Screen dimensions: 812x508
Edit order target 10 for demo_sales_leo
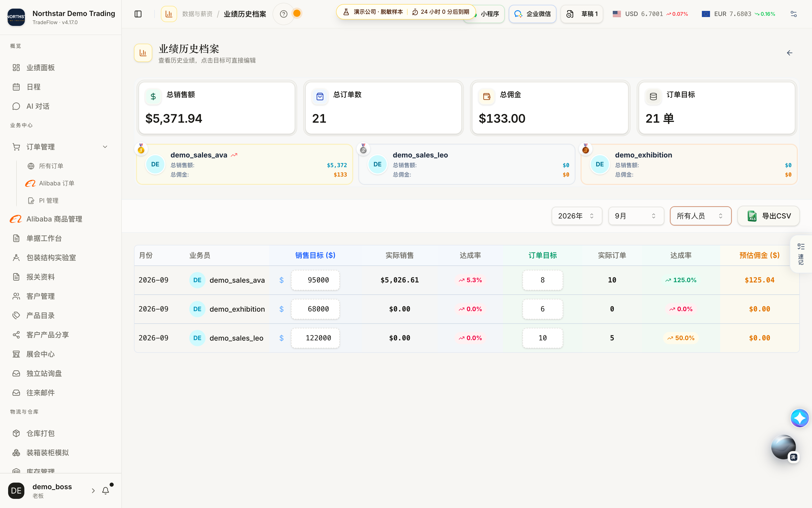pyautogui.click(x=543, y=338)
